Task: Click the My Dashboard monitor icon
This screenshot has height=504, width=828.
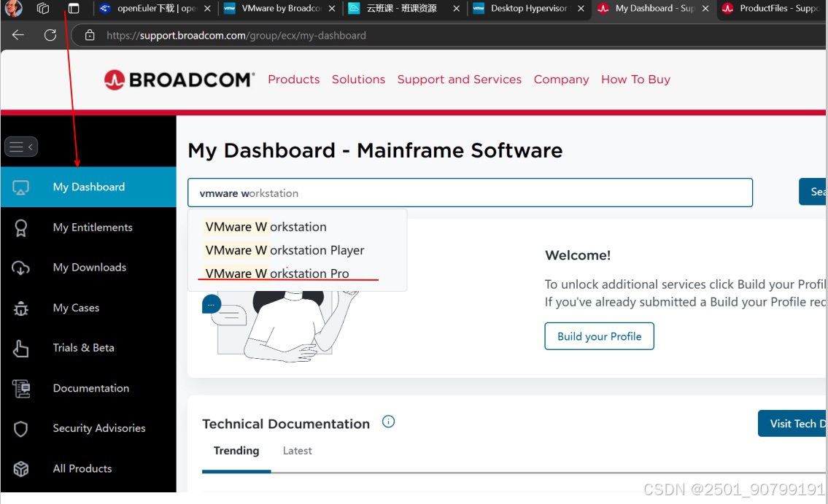Action: tap(20, 187)
